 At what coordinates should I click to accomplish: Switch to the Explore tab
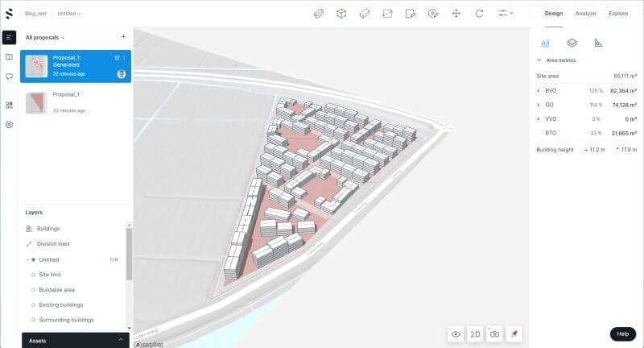[618, 14]
